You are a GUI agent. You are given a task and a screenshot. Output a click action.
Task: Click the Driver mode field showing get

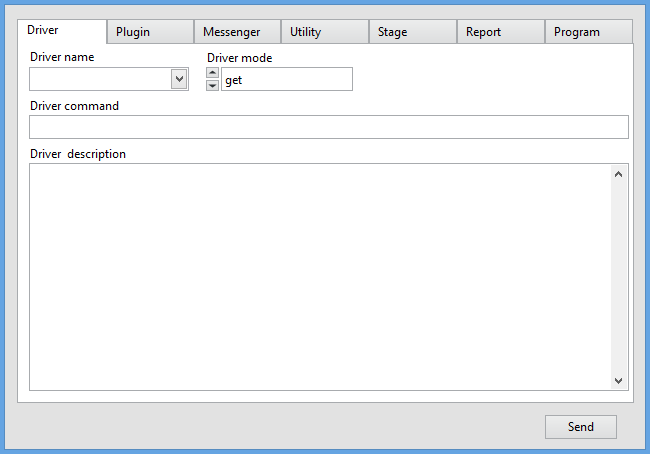coord(286,80)
